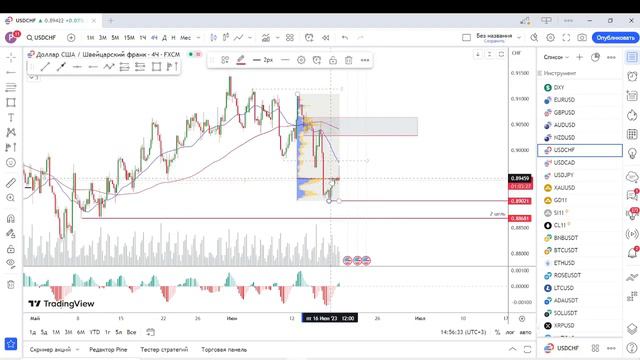
Task: Select the rectangle shapes tool in left sidebar
Action: 11,102
